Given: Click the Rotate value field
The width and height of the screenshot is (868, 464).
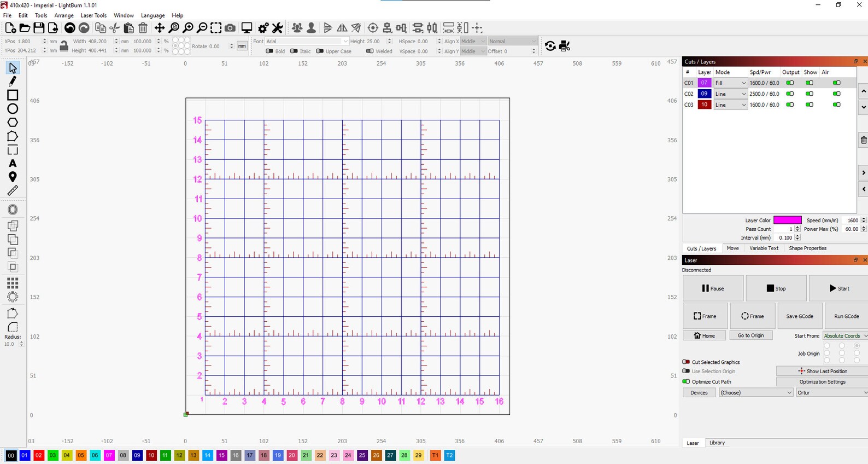Looking at the screenshot, I should pyautogui.click(x=218, y=47).
